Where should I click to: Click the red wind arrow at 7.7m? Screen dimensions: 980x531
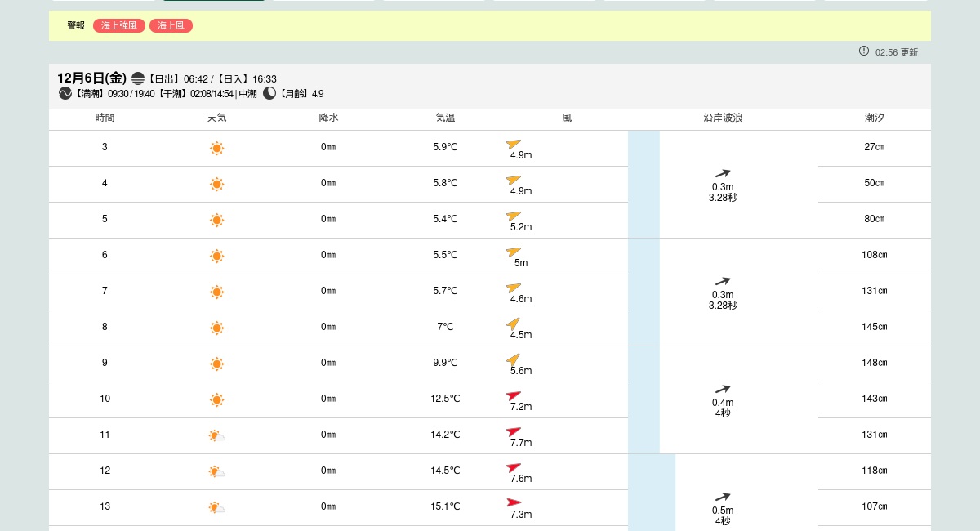coord(514,431)
